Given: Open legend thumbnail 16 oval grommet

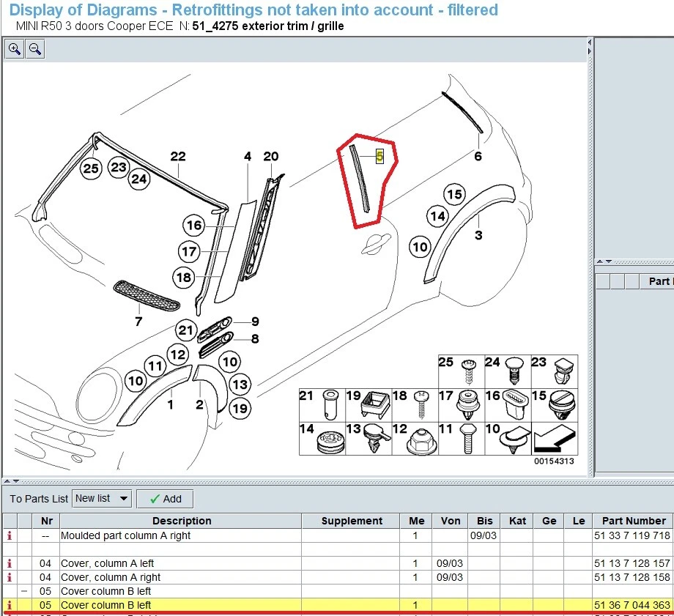Looking at the screenshot, I should point(508,405).
